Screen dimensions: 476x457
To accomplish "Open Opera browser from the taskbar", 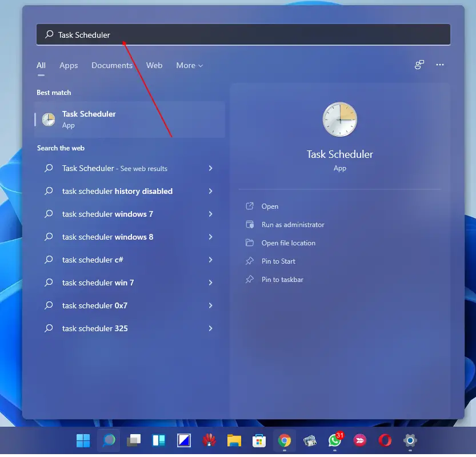I will [385, 440].
